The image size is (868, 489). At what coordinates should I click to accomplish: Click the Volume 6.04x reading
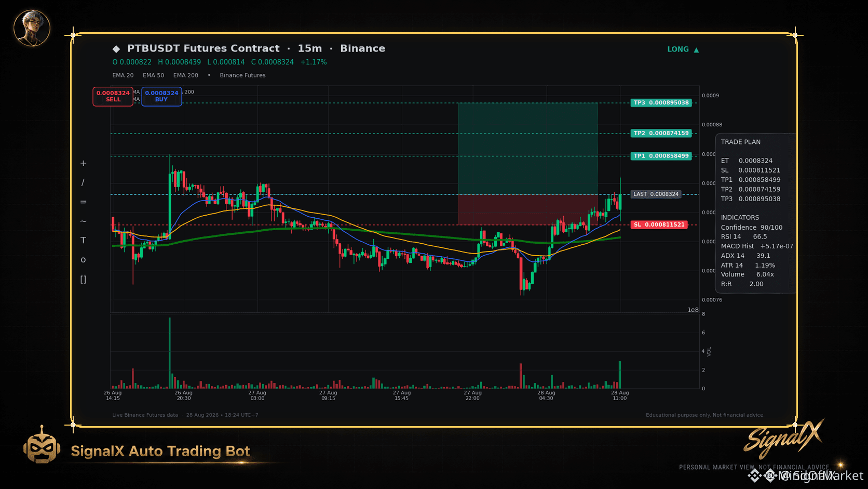pyautogui.click(x=748, y=274)
